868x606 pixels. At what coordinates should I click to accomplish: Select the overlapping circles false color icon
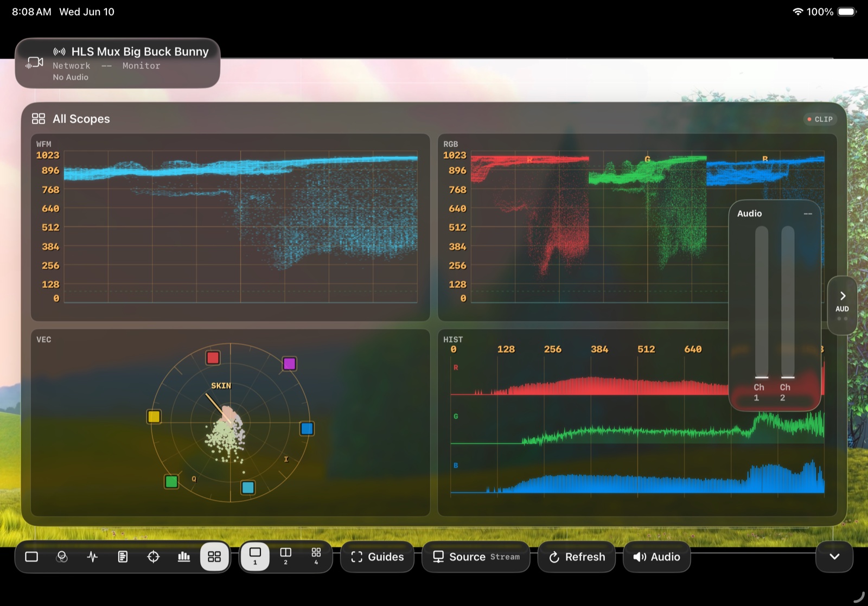click(62, 557)
